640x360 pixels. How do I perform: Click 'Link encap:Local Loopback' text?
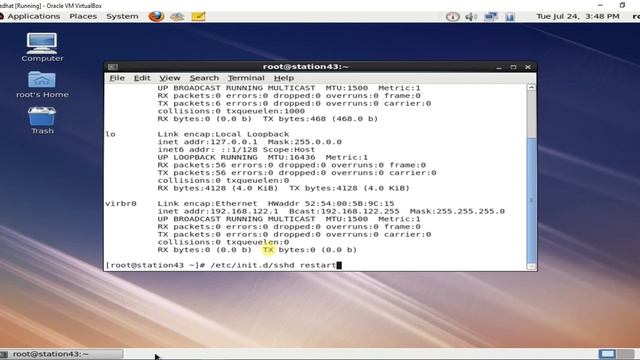click(x=223, y=134)
